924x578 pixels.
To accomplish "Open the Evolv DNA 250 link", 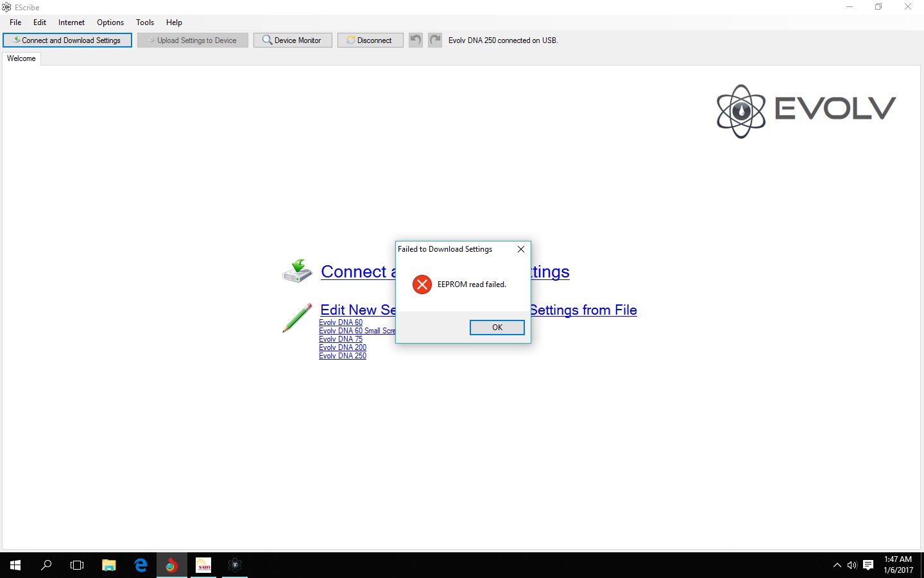I will point(343,356).
